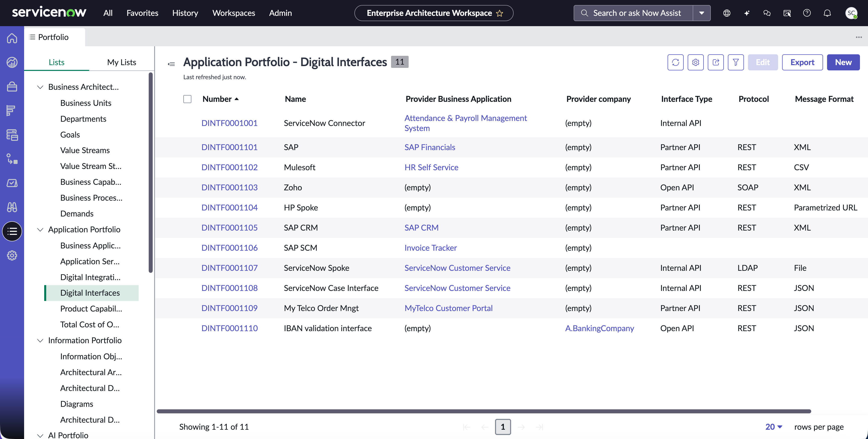Select Value Streams in tree
Image resolution: width=868 pixels, height=439 pixels.
[85, 150]
